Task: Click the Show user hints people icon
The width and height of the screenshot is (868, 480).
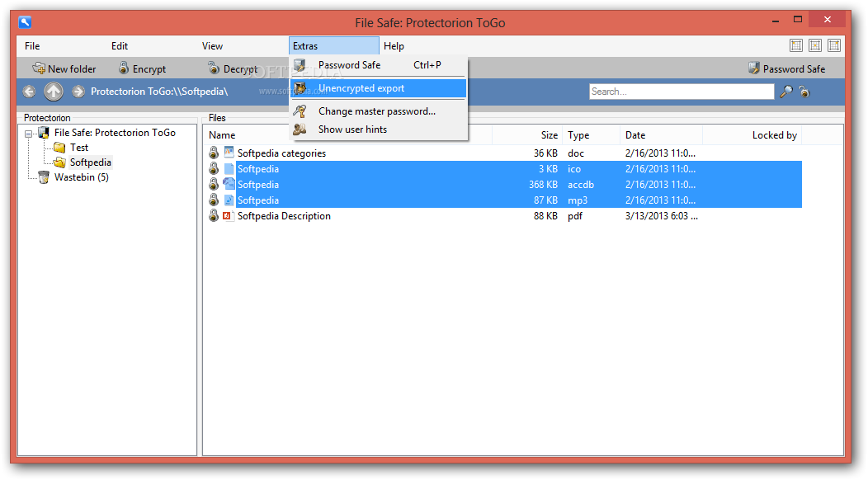Action: click(x=300, y=129)
